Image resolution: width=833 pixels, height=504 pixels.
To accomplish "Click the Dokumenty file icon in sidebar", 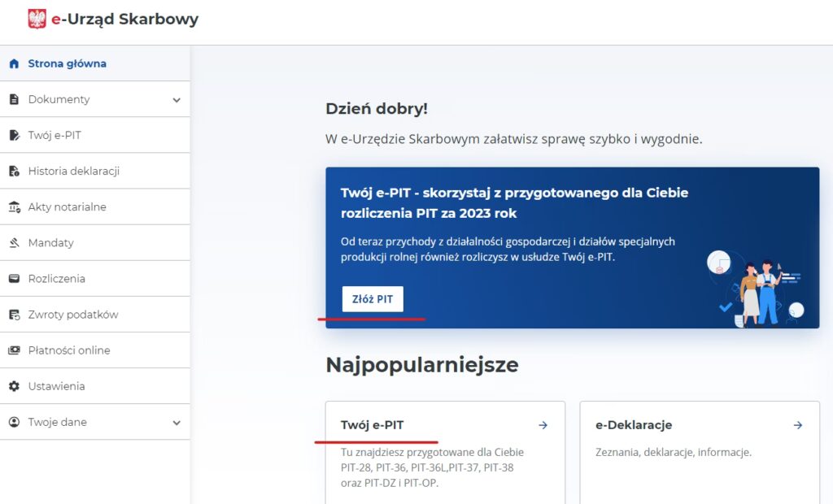I will tap(14, 99).
